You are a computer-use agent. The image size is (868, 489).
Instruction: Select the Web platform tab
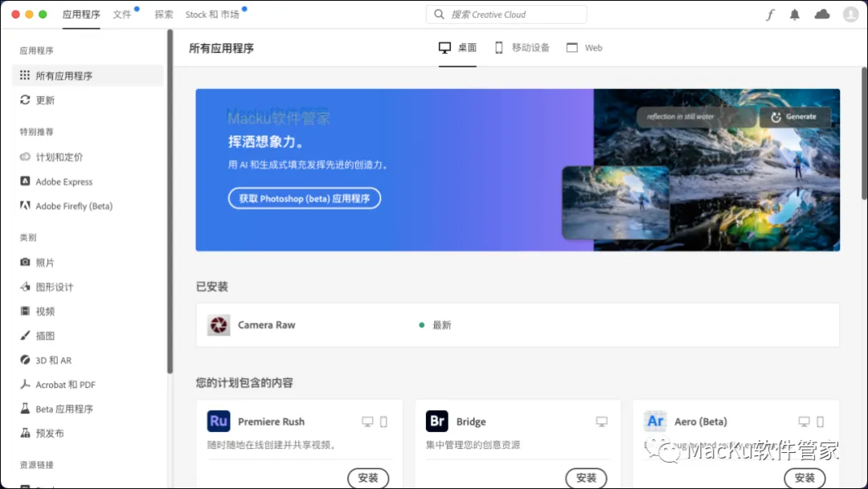(x=584, y=47)
